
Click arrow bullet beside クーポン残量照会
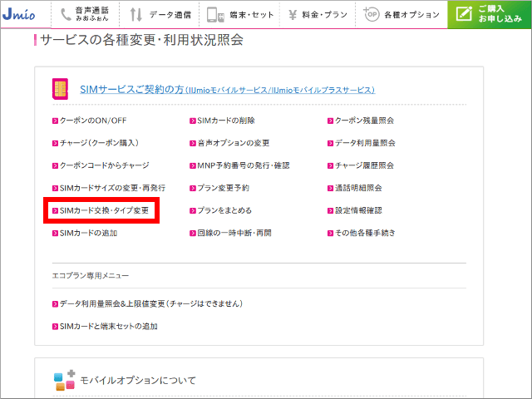tap(331, 121)
